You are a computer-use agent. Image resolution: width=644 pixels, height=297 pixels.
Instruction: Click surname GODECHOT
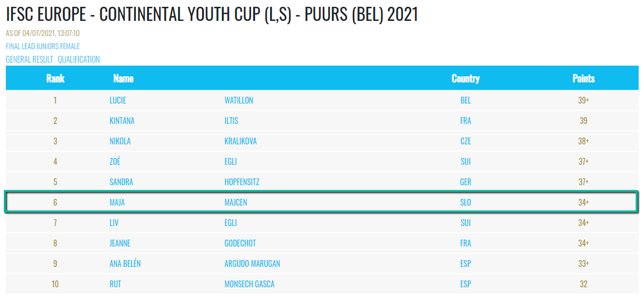point(240,243)
